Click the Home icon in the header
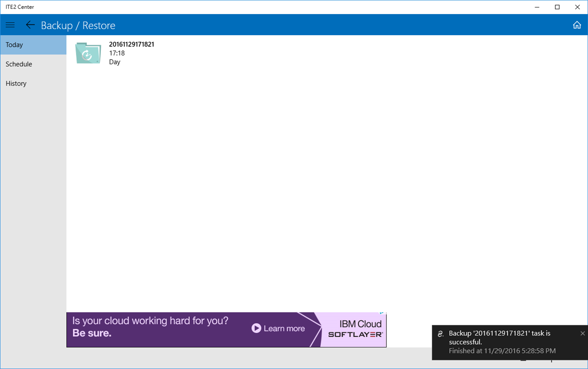The height and width of the screenshot is (369, 588). (577, 25)
